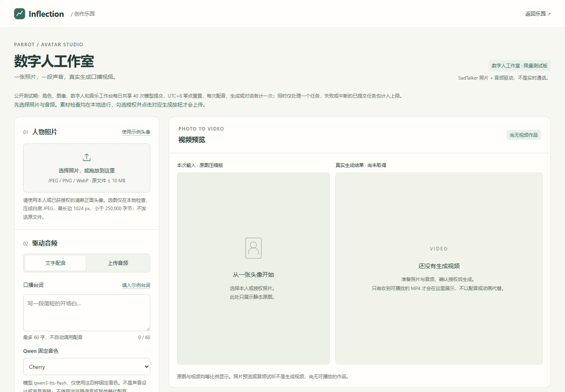
Task: Click the 口播台词 script text area
Action: pyautogui.click(x=87, y=313)
